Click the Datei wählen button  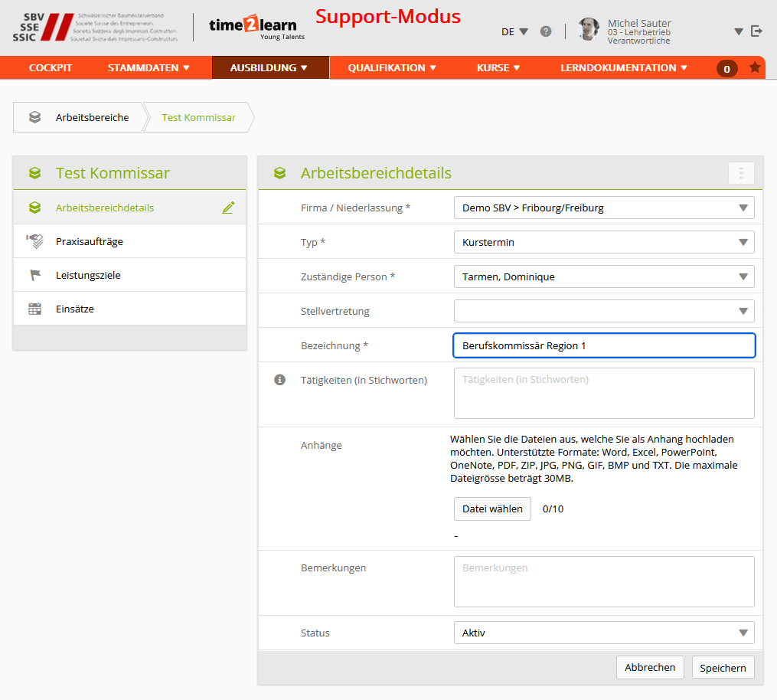pos(492,509)
